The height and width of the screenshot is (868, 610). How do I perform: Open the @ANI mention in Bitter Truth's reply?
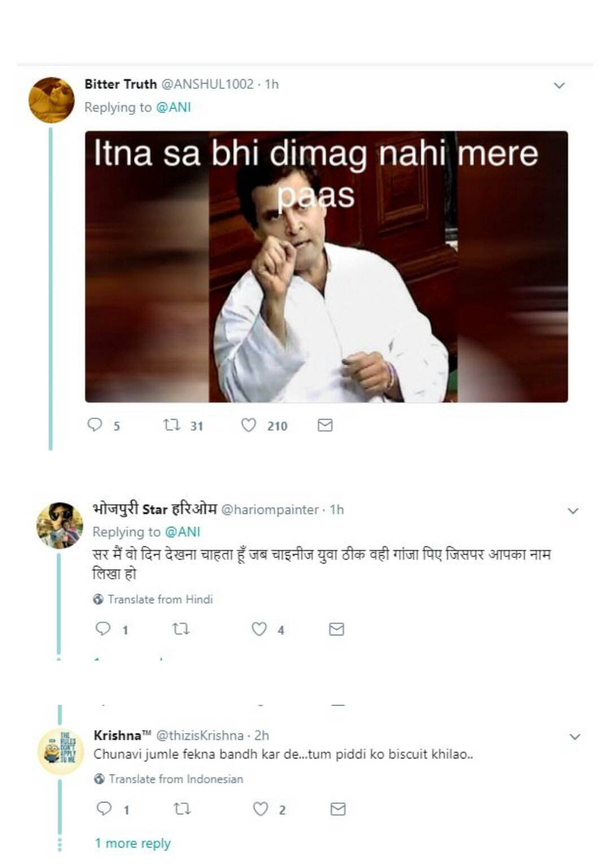coord(173,107)
